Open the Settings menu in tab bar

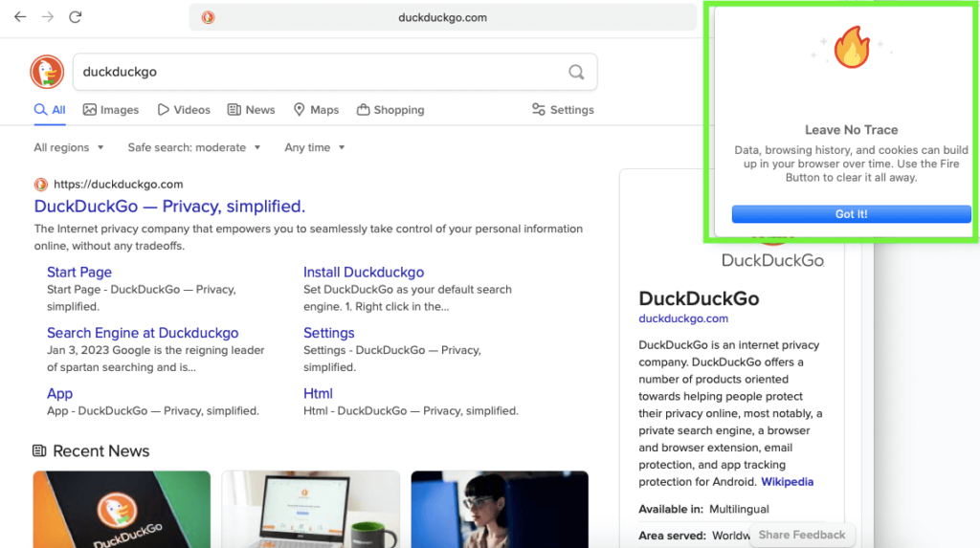click(x=563, y=110)
